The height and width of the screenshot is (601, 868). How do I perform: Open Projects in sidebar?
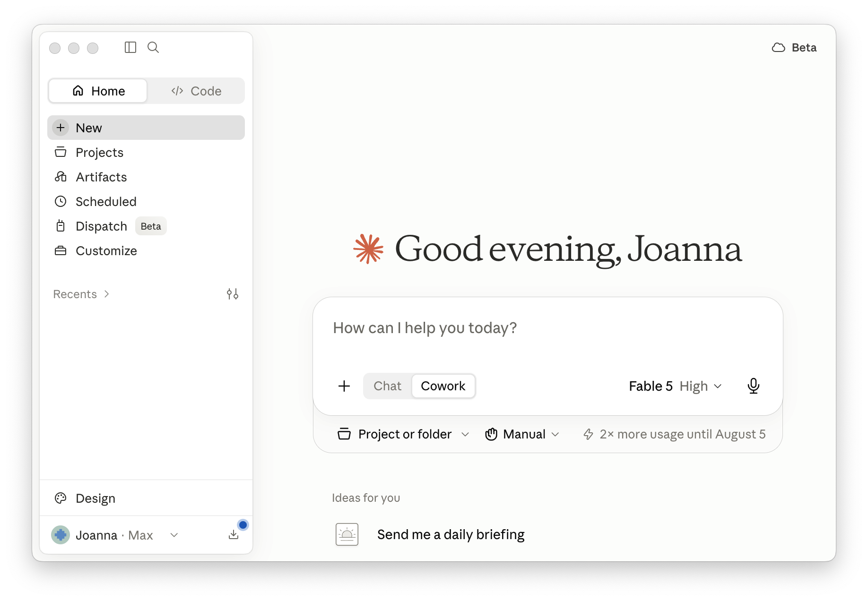point(146,152)
